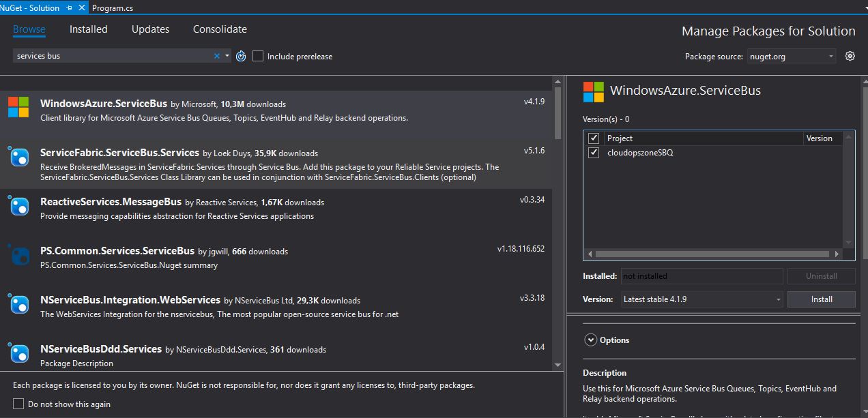Open the Updates tab
This screenshot has width=868, height=418.
click(150, 29)
